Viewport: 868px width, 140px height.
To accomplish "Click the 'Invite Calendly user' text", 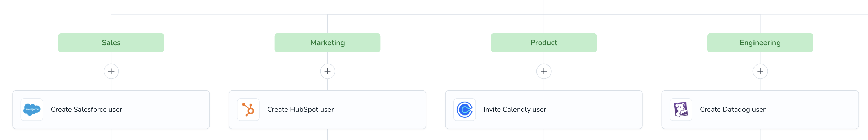I will click(x=514, y=110).
